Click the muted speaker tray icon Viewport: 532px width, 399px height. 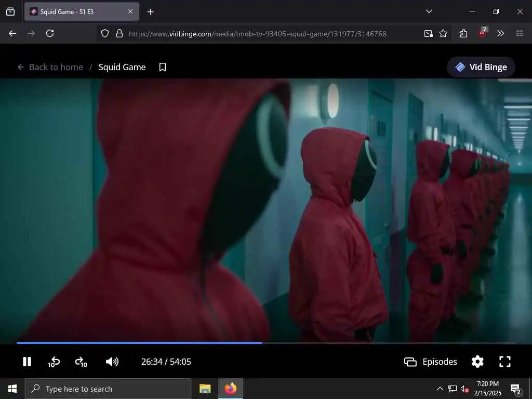(x=464, y=389)
